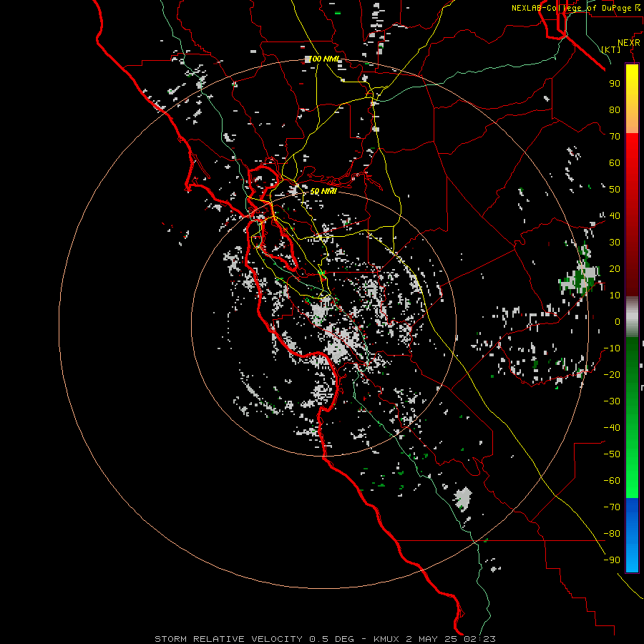Click the "-40" value on the velocity scale
The height and width of the screenshot is (644, 644).
click(x=612, y=428)
